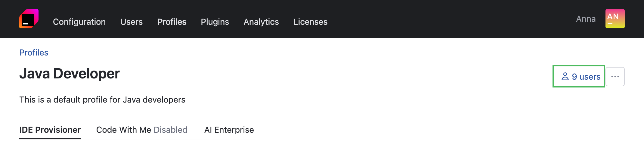Screen dimensions: 644x146
Task: Click the default profile description text
Action: [102, 100]
